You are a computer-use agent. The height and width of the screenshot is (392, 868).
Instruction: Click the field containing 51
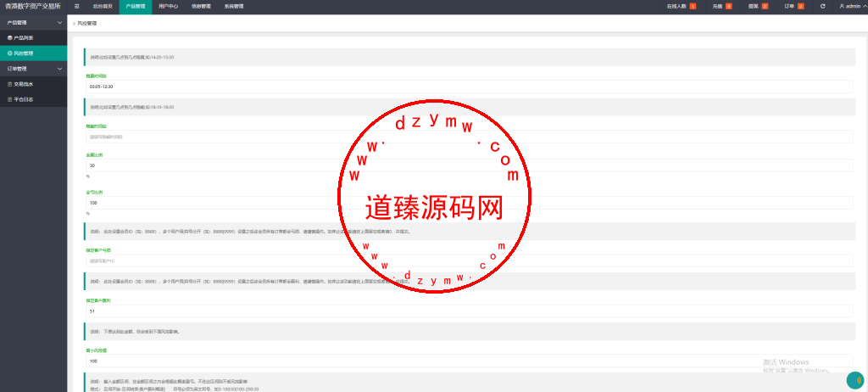tap(470, 311)
